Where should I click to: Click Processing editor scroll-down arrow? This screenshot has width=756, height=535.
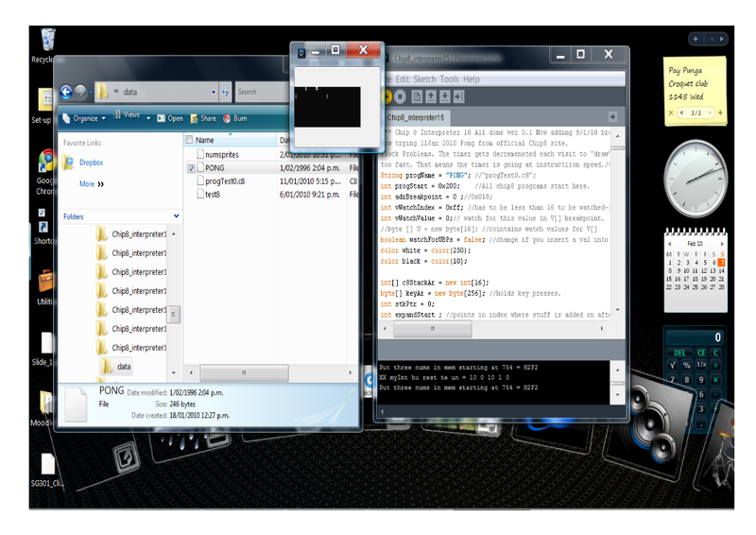pos(618,310)
